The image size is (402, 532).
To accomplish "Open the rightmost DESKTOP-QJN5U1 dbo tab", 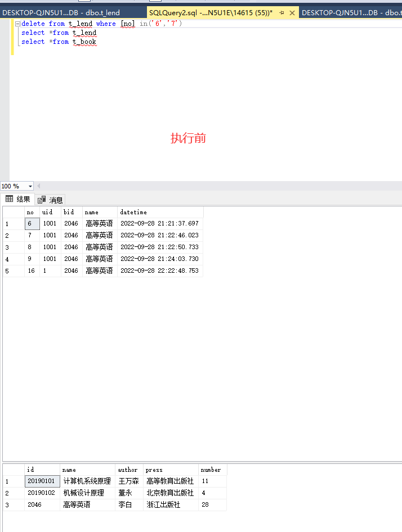I will click(x=351, y=13).
